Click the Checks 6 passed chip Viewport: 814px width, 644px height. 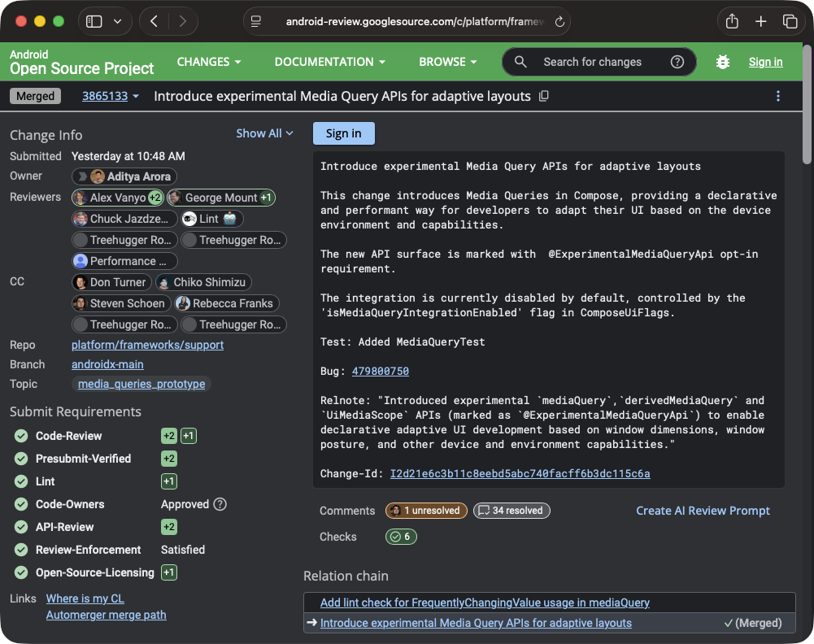coord(401,537)
